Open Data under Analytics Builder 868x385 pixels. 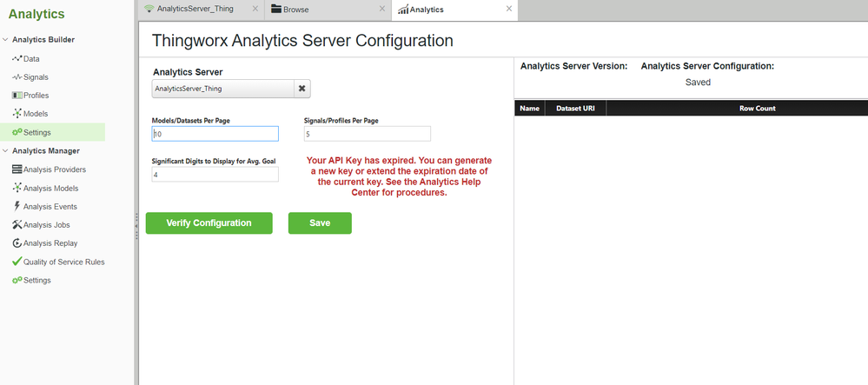31,59
